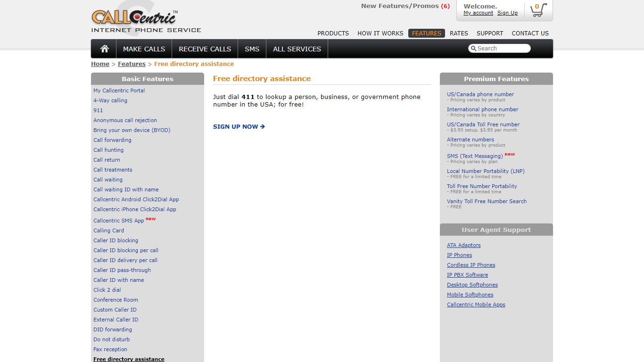Open Callcentric iPhone Click2Dial App
The height and width of the screenshot is (362, 644).
135,209
